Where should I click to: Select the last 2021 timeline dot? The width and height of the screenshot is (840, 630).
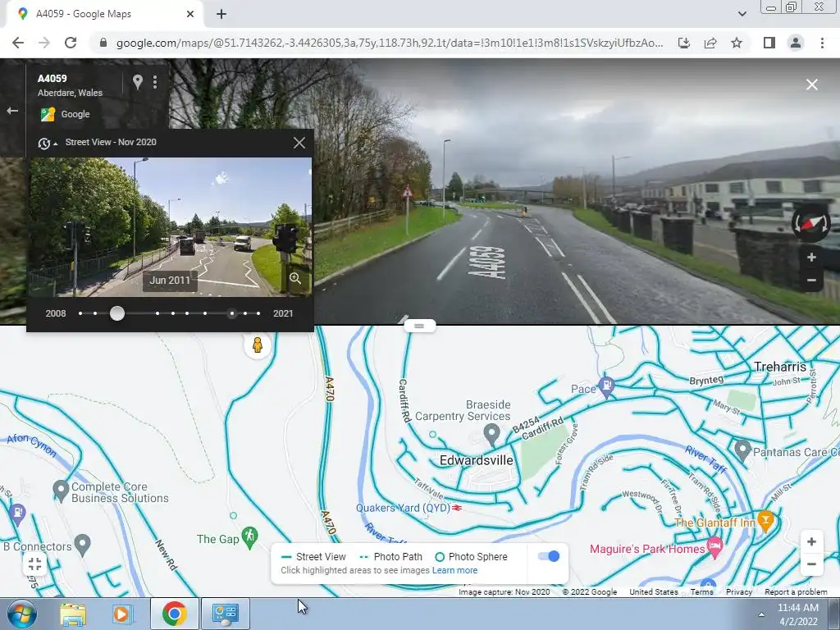point(258,313)
